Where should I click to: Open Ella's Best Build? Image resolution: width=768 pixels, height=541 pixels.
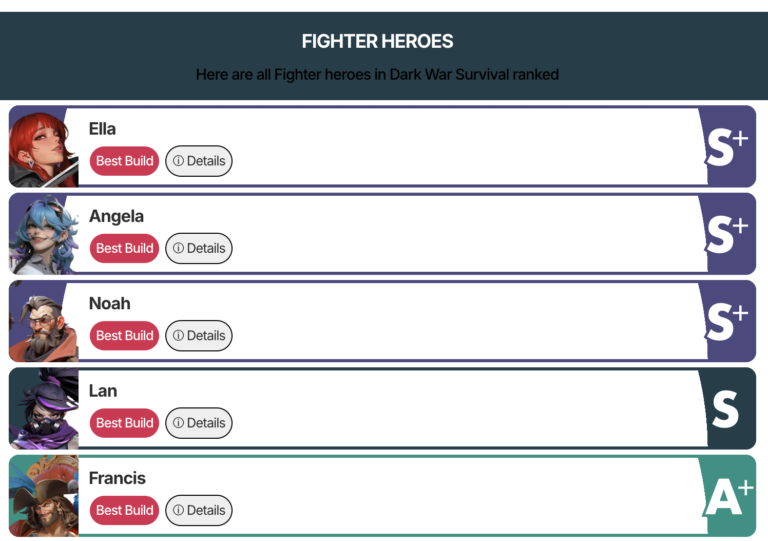click(x=124, y=161)
